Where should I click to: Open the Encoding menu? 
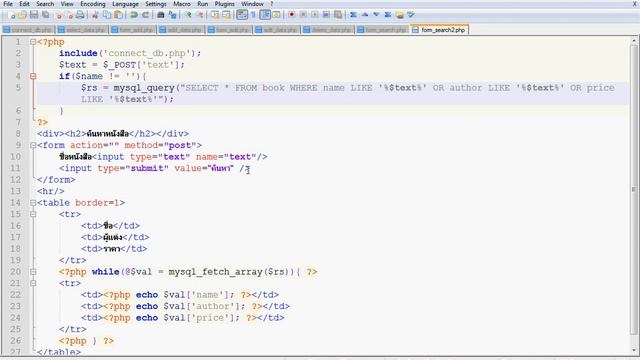coord(93,4)
